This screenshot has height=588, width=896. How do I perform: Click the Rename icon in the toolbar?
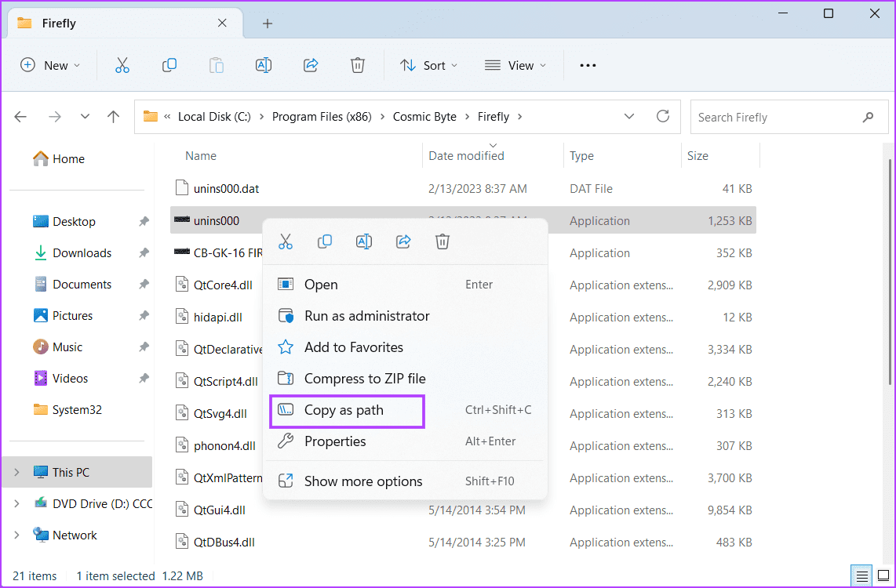pyautogui.click(x=264, y=65)
